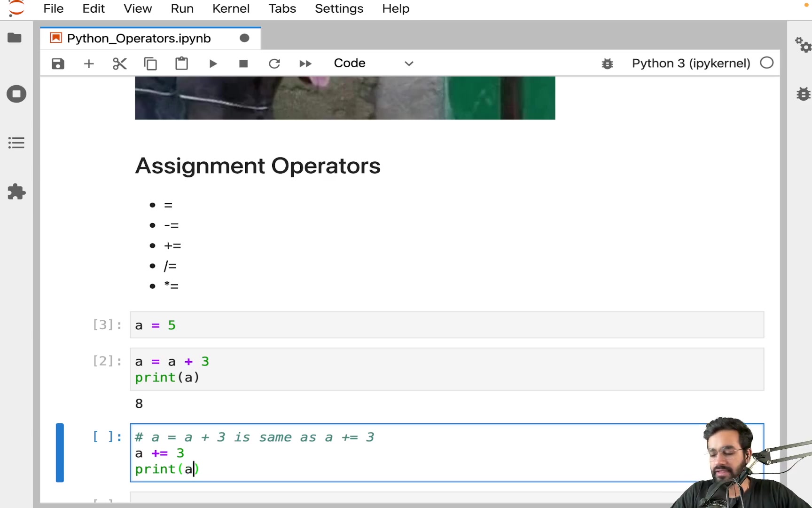This screenshot has height=508, width=812.
Task: Open the file browser in left sidebar
Action: pos(16,38)
